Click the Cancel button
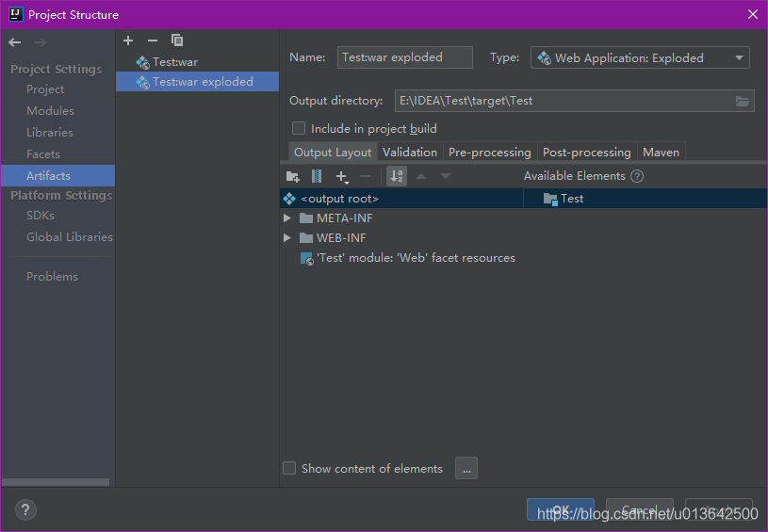Screen dimensions: 768x532 pyautogui.click(x=640, y=510)
